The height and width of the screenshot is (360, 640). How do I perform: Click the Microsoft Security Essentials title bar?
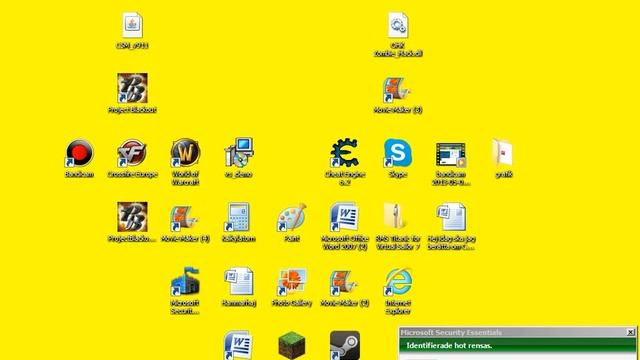pos(517,332)
